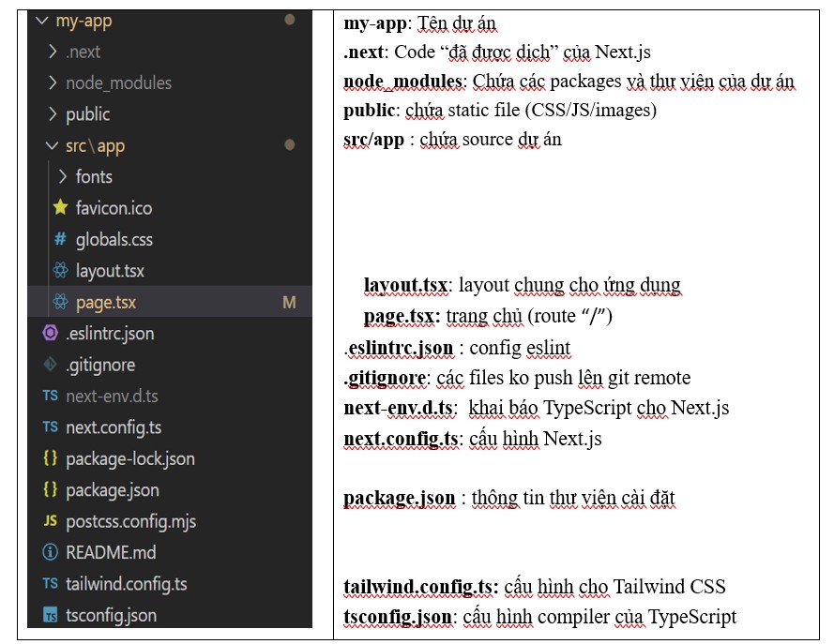Click the braces icon beside package.json
The height and width of the screenshot is (644, 834).
[50, 489]
